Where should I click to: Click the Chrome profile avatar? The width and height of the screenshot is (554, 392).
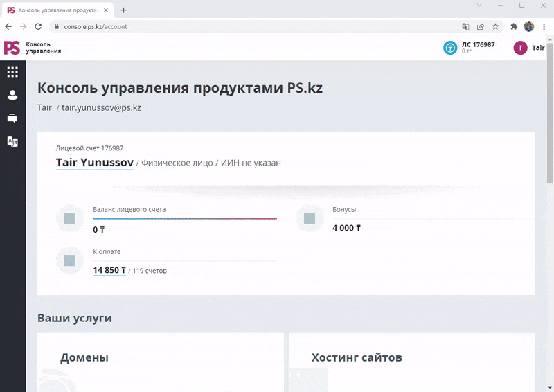pos(529,26)
